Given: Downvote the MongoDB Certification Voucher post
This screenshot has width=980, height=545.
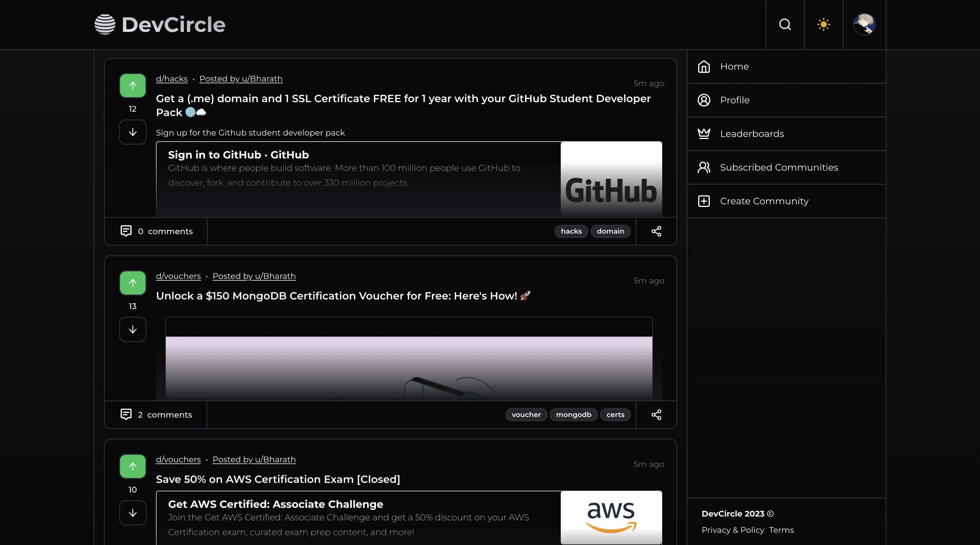Looking at the screenshot, I should point(133,329).
